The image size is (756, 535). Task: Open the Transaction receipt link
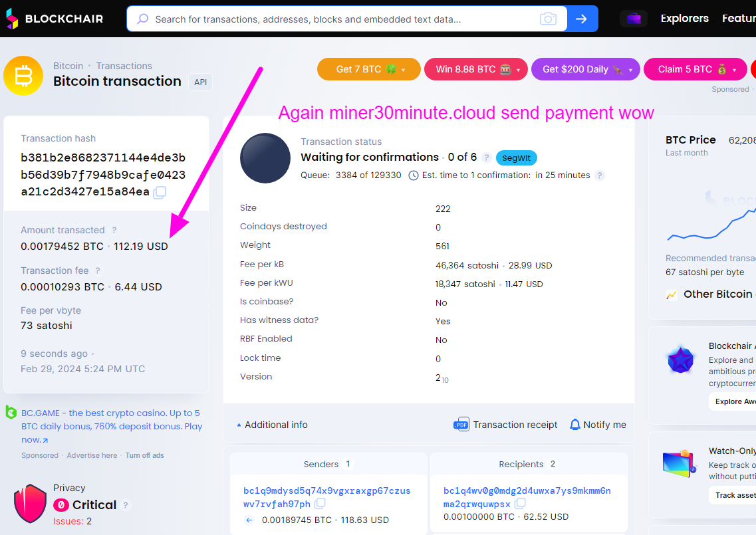(x=515, y=425)
